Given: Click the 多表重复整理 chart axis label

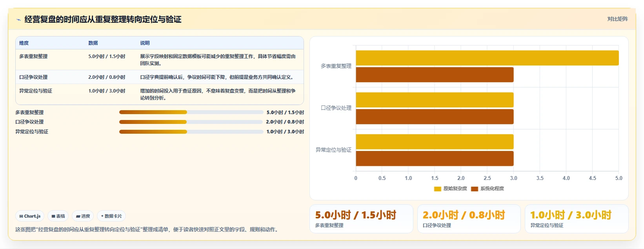Looking at the screenshot, I should tap(336, 66).
